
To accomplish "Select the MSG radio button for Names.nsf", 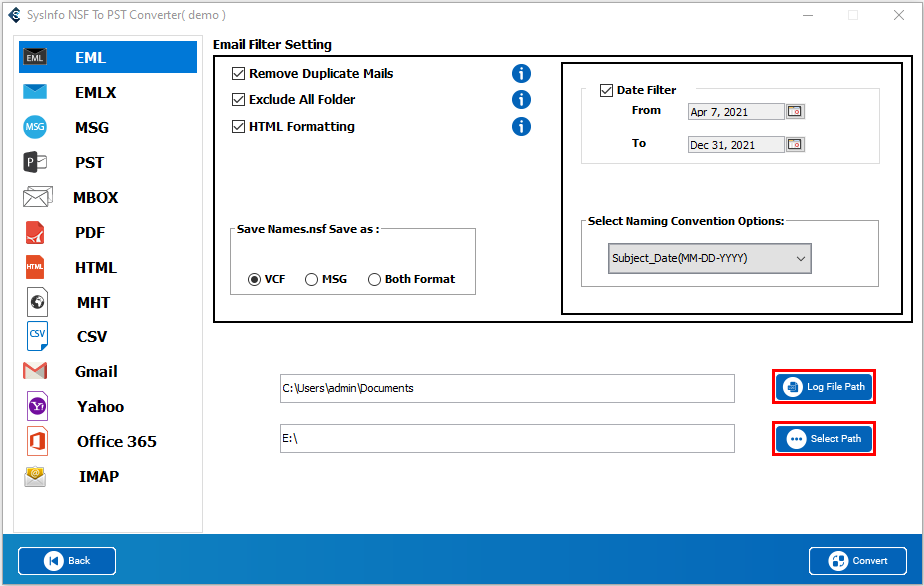I will click(312, 279).
